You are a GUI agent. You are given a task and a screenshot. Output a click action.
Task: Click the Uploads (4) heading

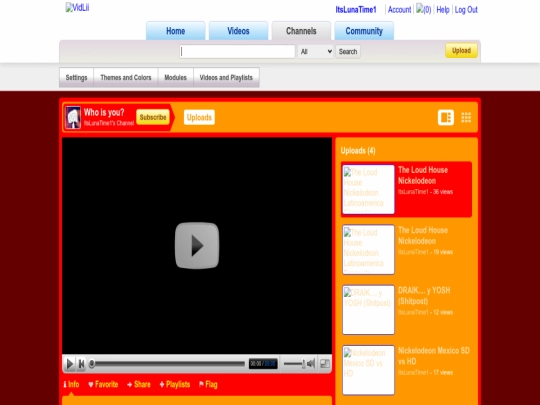coord(358,150)
